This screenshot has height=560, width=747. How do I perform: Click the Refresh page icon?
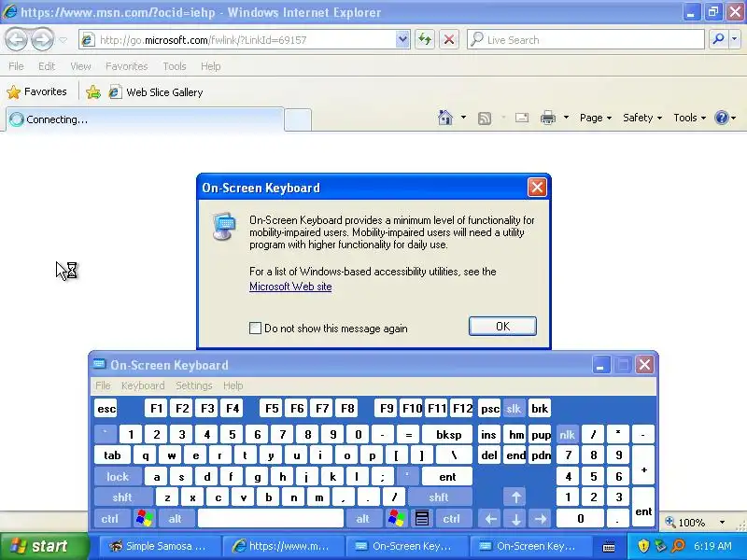click(x=425, y=39)
